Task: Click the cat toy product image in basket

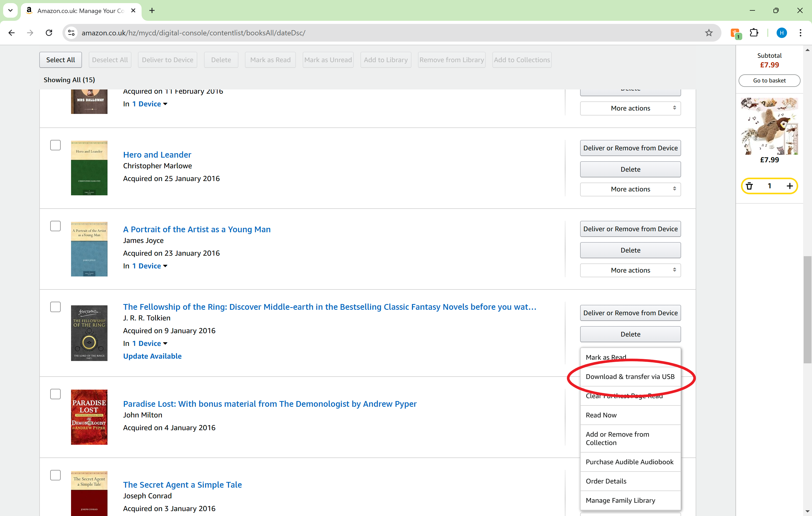Action: point(769,126)
